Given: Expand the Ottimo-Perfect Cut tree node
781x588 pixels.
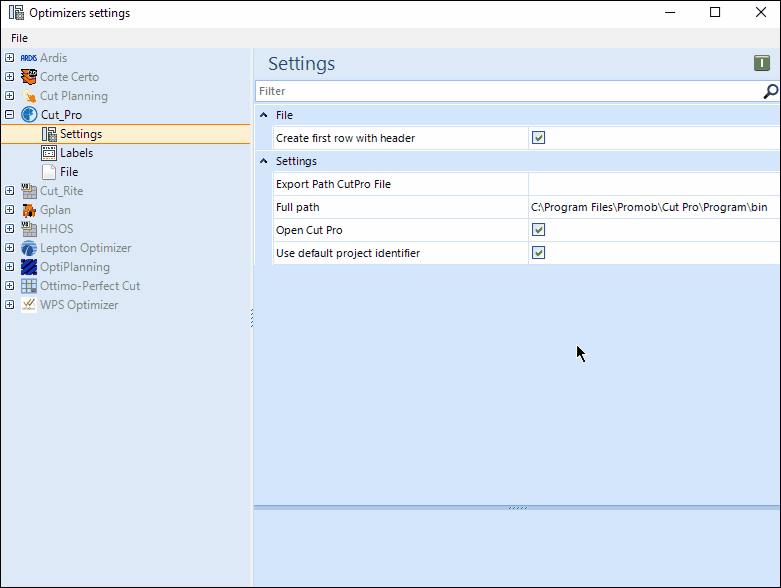Looking at the screenshot, I should 9,286.
